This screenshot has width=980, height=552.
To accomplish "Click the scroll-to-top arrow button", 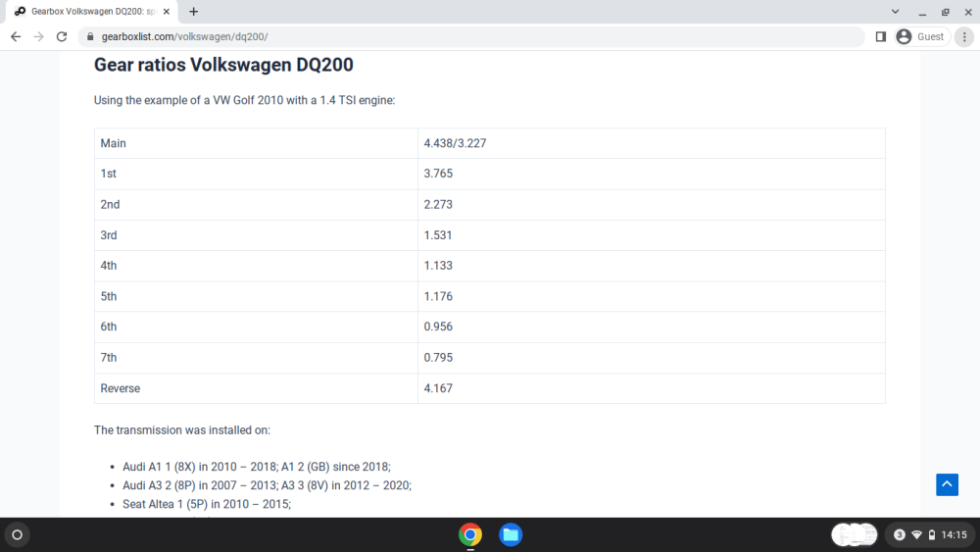I will (947, 484).
